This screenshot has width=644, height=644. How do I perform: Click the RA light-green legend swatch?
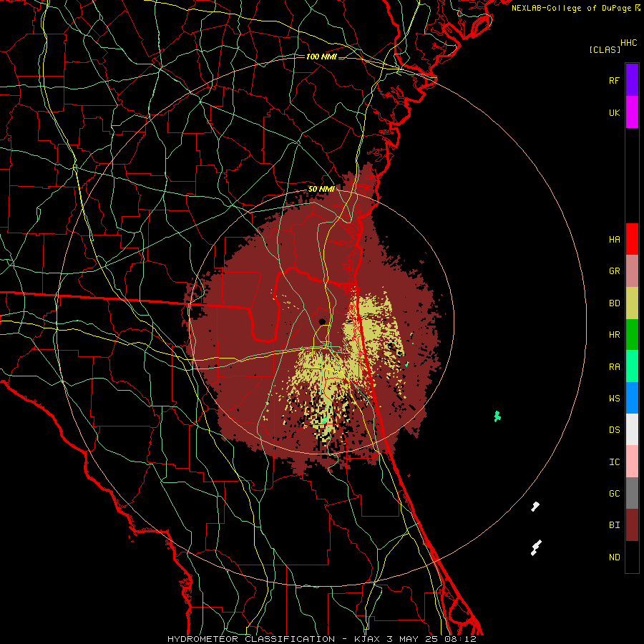(x=632, y=366)
